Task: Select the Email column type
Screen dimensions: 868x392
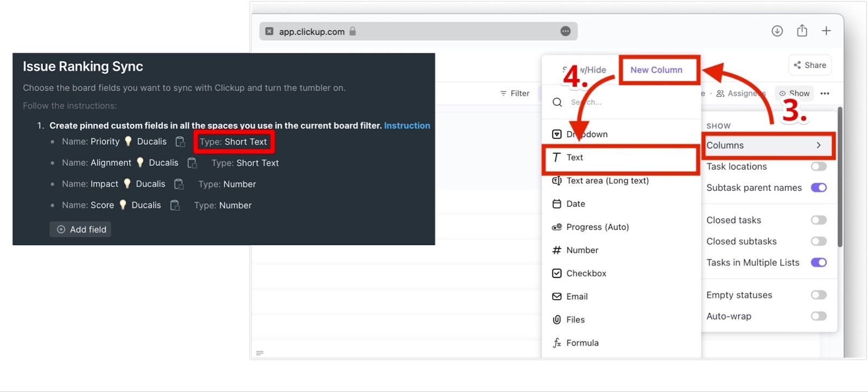Action: pos(621,297)
